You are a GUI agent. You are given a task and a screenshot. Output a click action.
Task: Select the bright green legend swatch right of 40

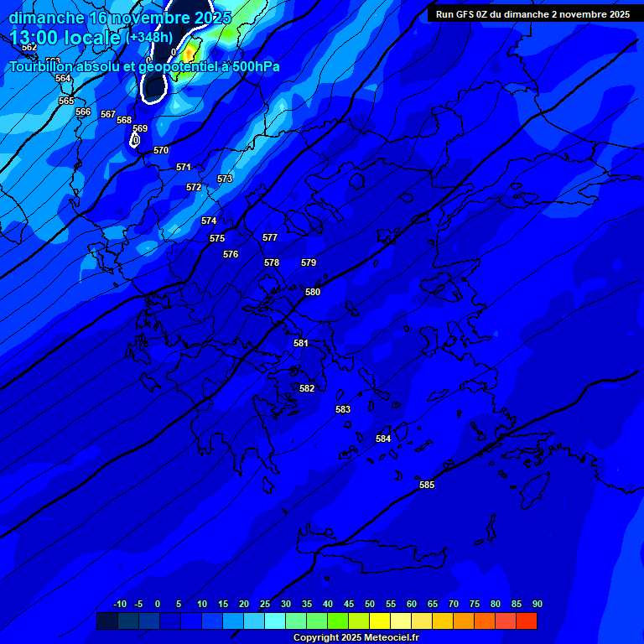[x=338, y=621]
